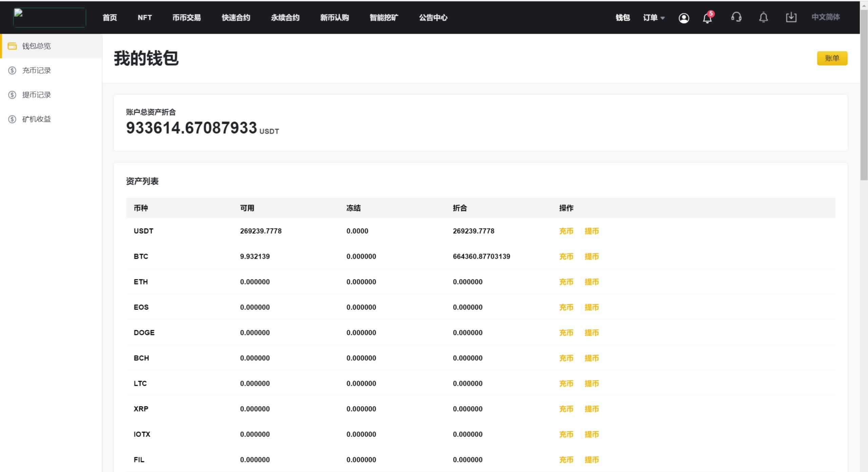Click the customer support headset icon
Image resolution: width=868 pixels, height=472 pixels.
coord(736,17)
